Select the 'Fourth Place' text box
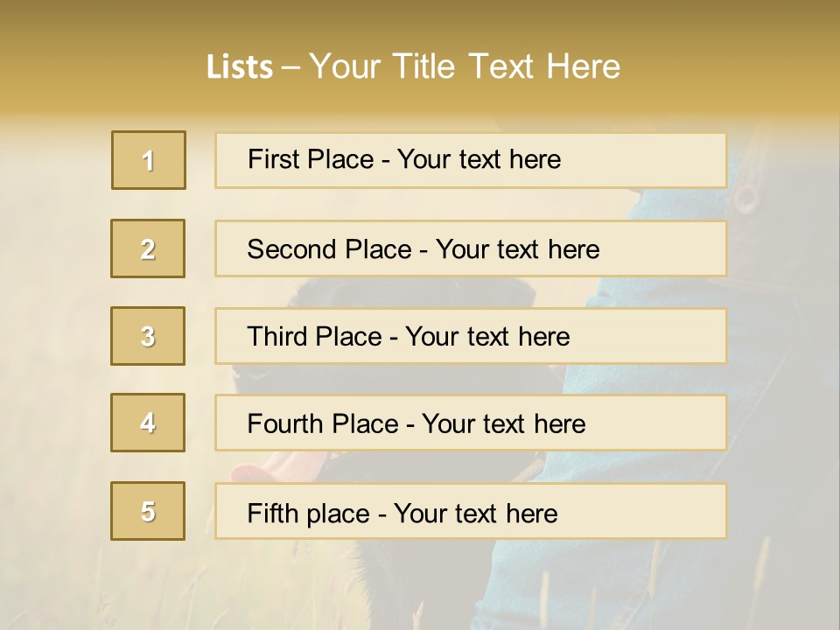The width and height of the screenshot is (840, 630). (x=471, y=423)
